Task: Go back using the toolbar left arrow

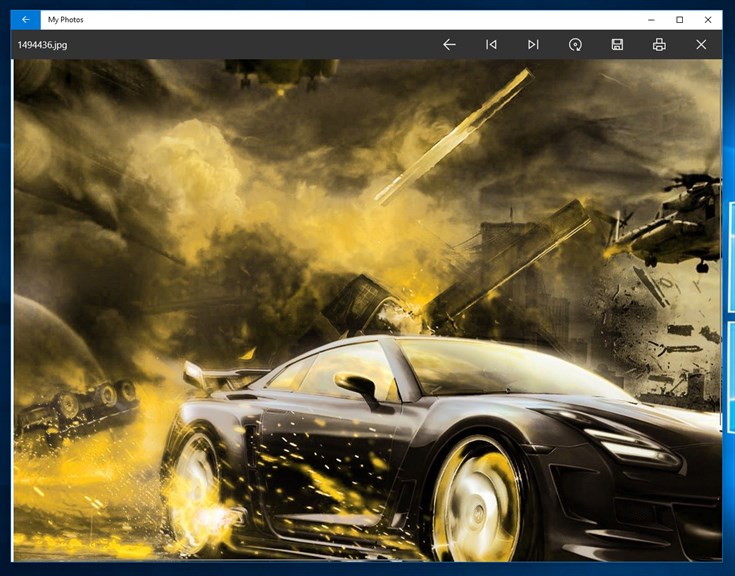Action: tap(449, 45)
